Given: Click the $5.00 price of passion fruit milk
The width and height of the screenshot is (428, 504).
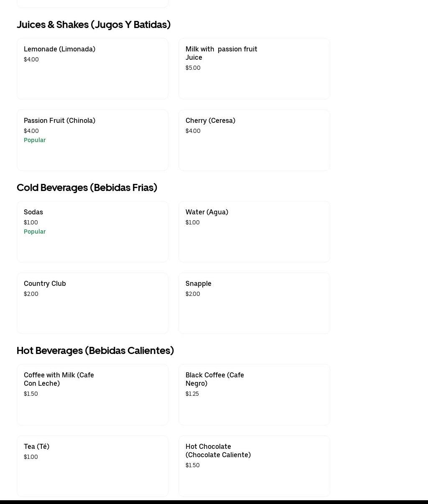Looking at the screenshot, I should (x=193, y=68).
